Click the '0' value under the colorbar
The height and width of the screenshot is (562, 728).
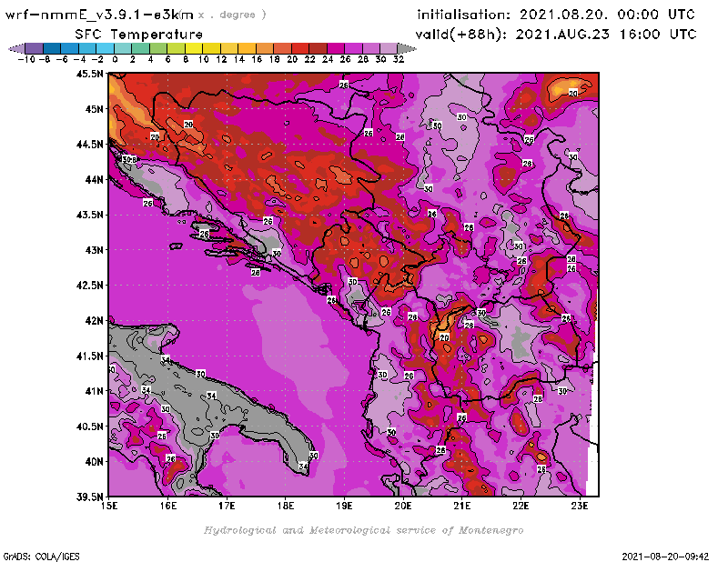pos(115,59)
